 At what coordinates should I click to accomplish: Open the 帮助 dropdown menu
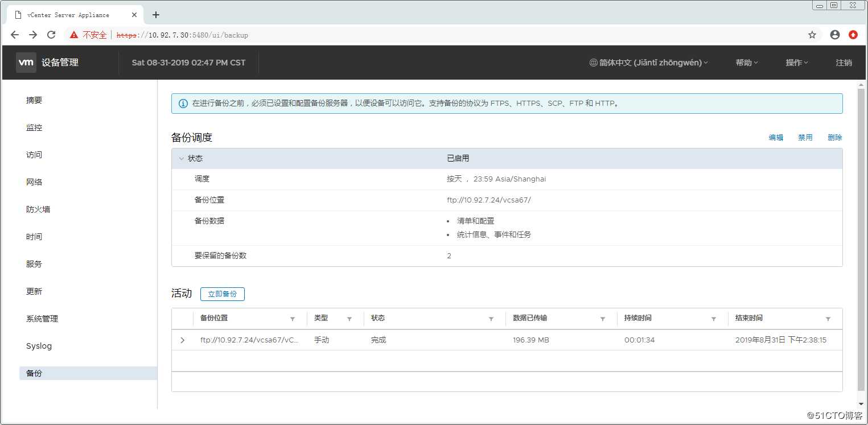(x=747, y=63)
